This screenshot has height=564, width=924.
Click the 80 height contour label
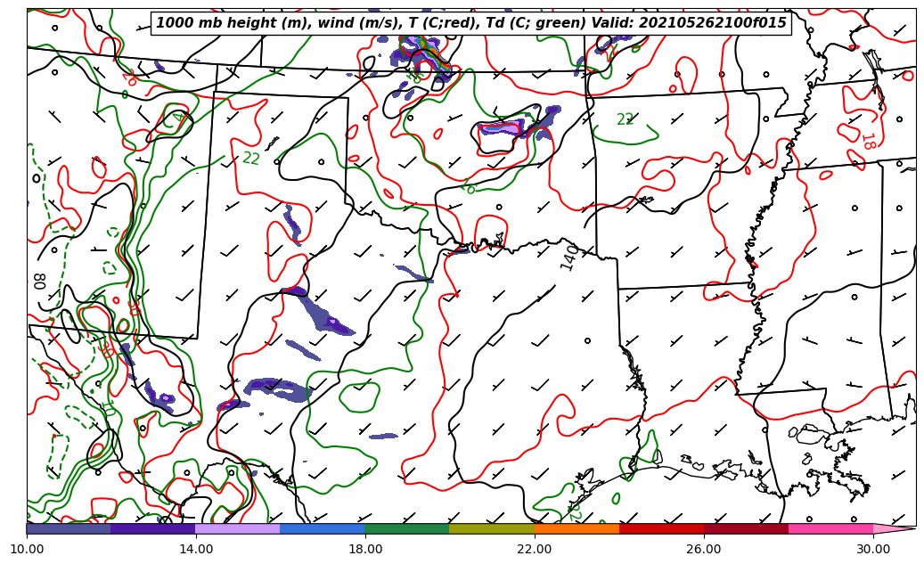(x=39, y=281)
